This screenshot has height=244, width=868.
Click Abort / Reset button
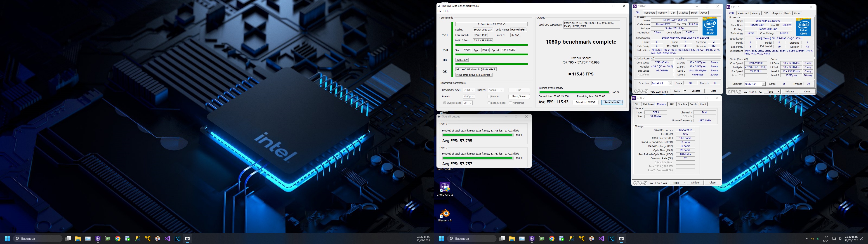(519, 96)
